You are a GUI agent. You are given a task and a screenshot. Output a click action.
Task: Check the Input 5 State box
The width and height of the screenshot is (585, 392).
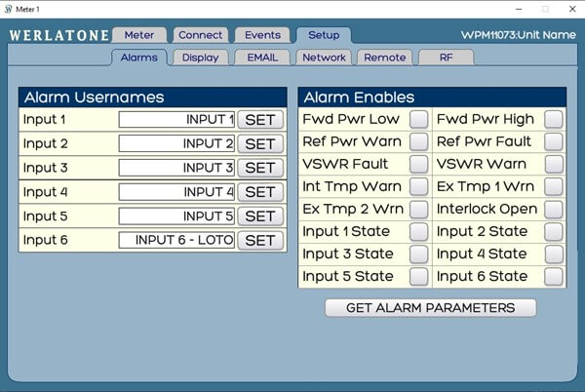[x=418, y=276]
